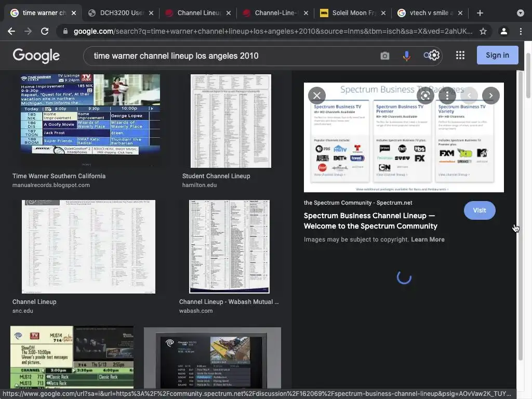Click the URL address bar
Viewport: 532px width, 399px height.
(273, 31)
